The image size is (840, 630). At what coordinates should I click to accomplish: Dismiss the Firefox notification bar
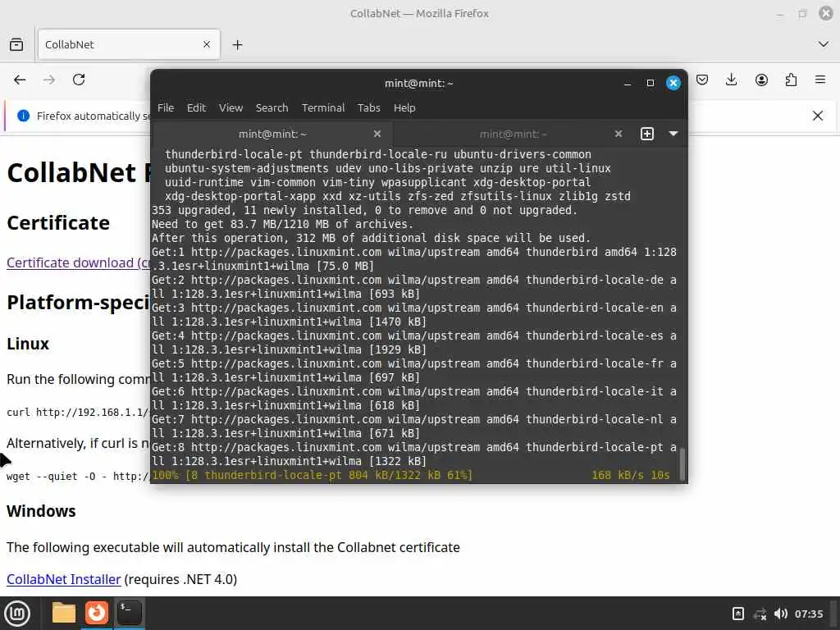tap(818, 116)
